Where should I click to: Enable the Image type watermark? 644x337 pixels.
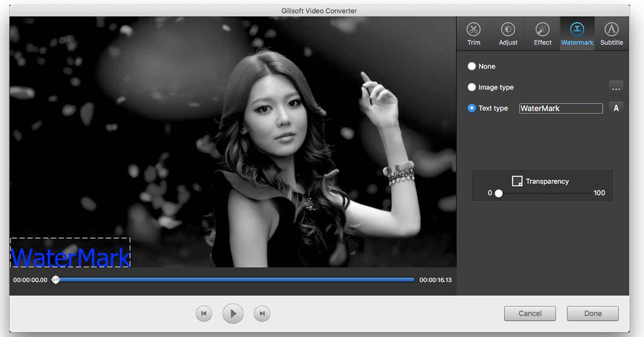(x=472, y=87)
